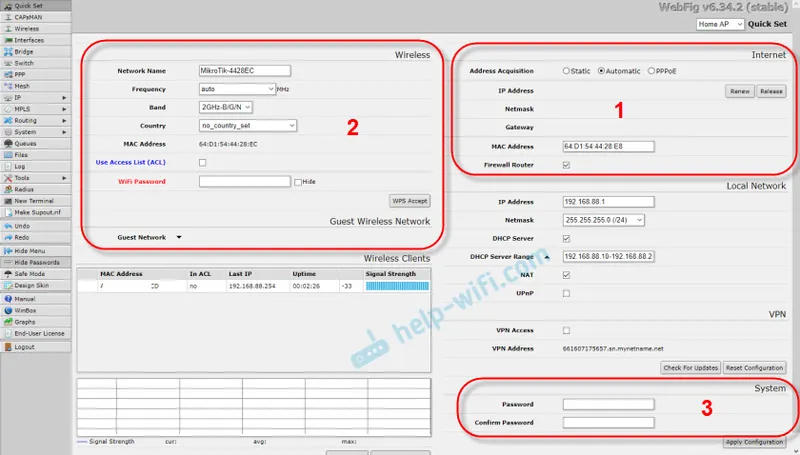Click the WPS Accept button
The height and width of the screenshot is (455, 800).
pos(410,201)
